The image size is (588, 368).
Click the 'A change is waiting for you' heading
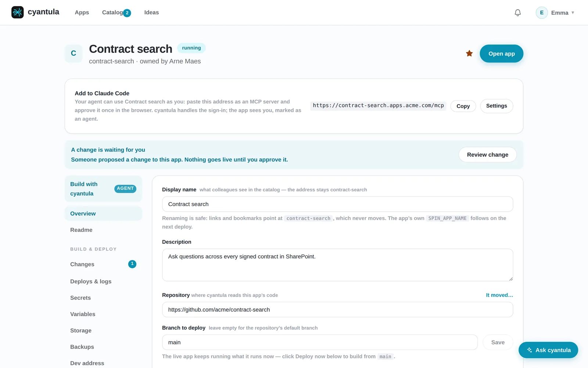click(108, 150)
